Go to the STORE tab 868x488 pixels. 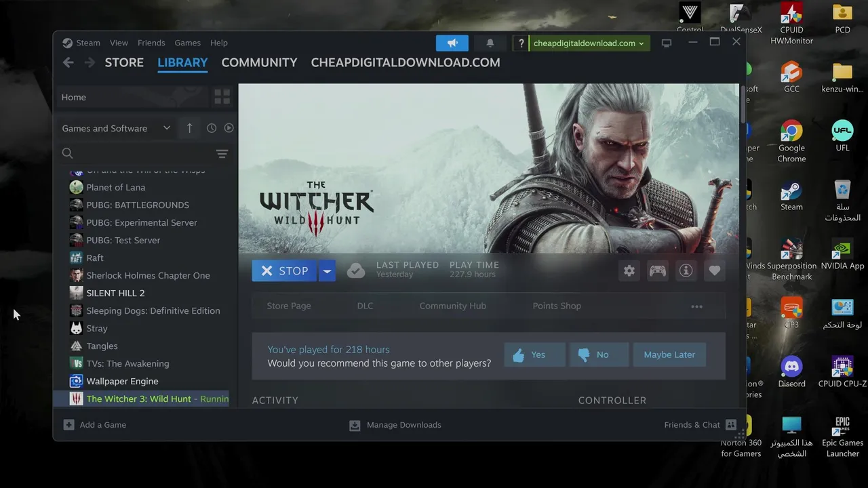point(124,62)
